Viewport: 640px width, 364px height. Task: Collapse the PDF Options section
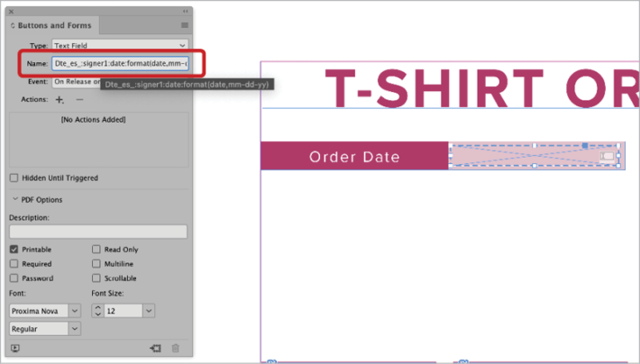pyautogui.click(x=15, y=199)
